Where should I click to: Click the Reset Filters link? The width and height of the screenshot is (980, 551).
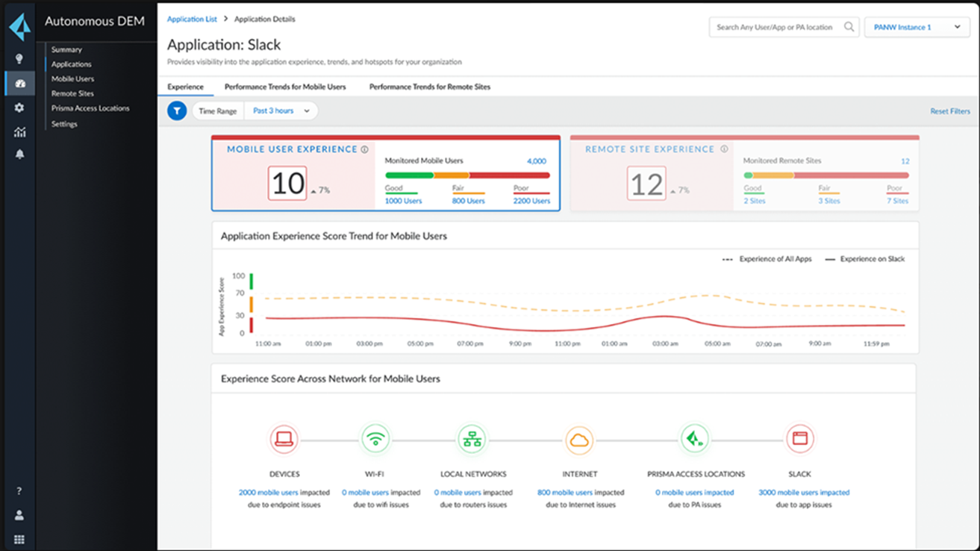click(x=949, y=111)
